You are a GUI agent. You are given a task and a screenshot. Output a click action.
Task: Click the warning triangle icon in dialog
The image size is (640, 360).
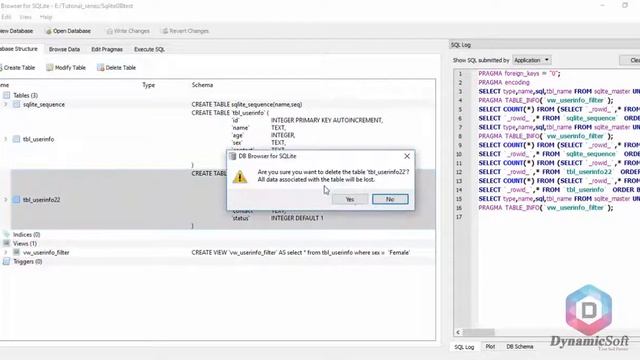pyautogui.click(x=240, y=177)
